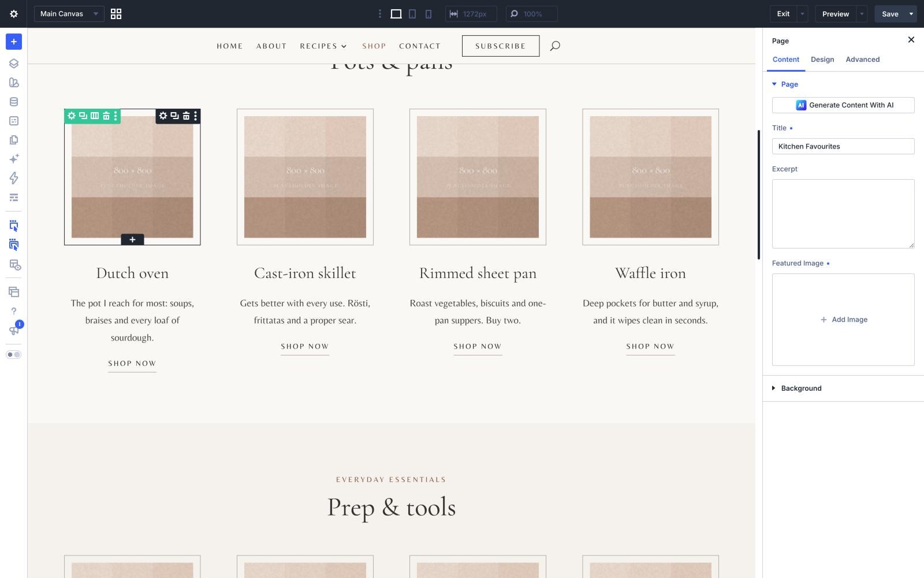Image resolution: width=924 pixels, height=578 pixels.
Task: Open the Save dropdown arrow
Action: pos(911,14)
